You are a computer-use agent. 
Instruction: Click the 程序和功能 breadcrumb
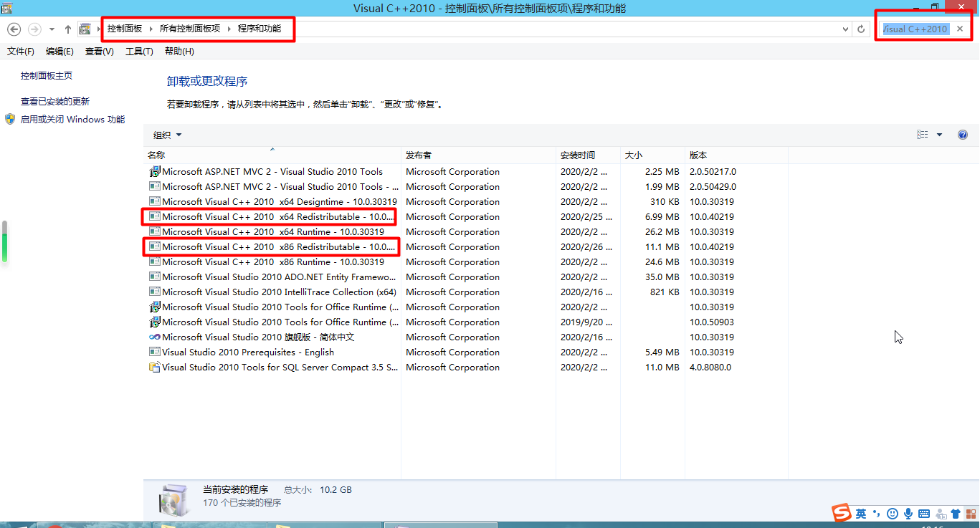(260, 29)
